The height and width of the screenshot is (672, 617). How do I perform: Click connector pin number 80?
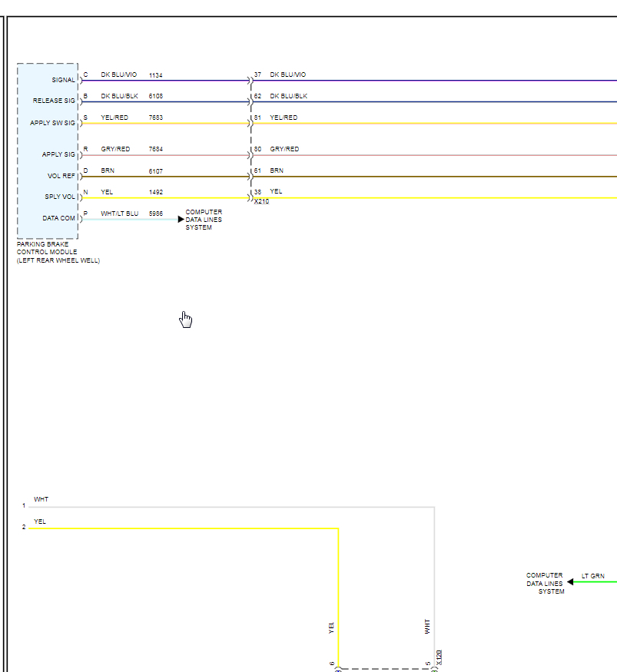[x=257, y=149]
